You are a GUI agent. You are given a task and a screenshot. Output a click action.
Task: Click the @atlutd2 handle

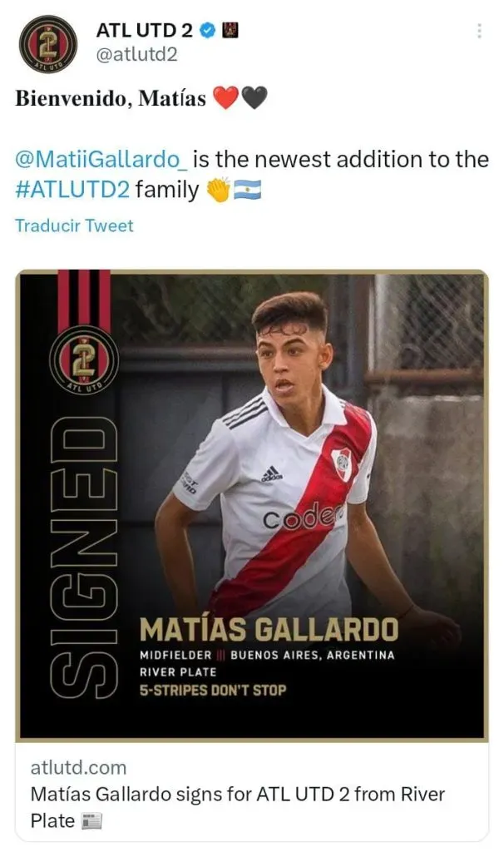coord(137,55)
